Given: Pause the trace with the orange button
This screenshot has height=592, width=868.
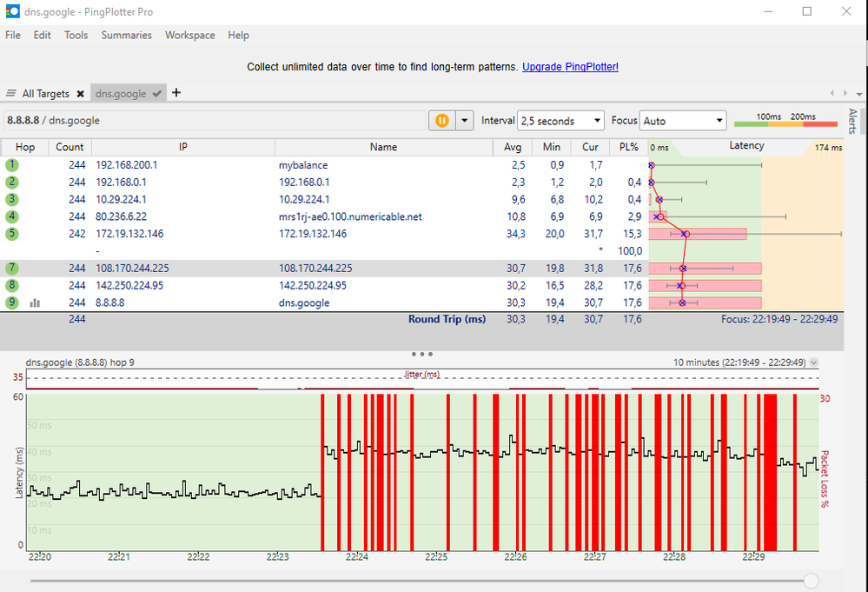Looking at the screenshot, I should (441, 121).
